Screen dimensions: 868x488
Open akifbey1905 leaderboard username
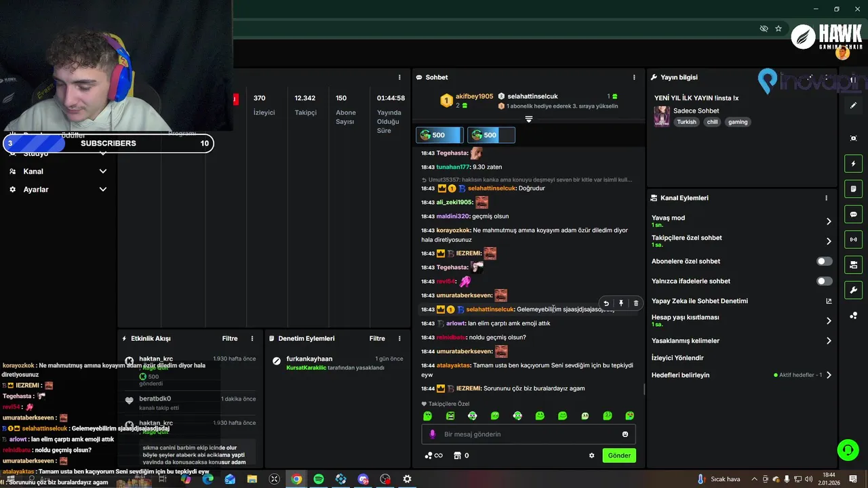pos(474,96)
